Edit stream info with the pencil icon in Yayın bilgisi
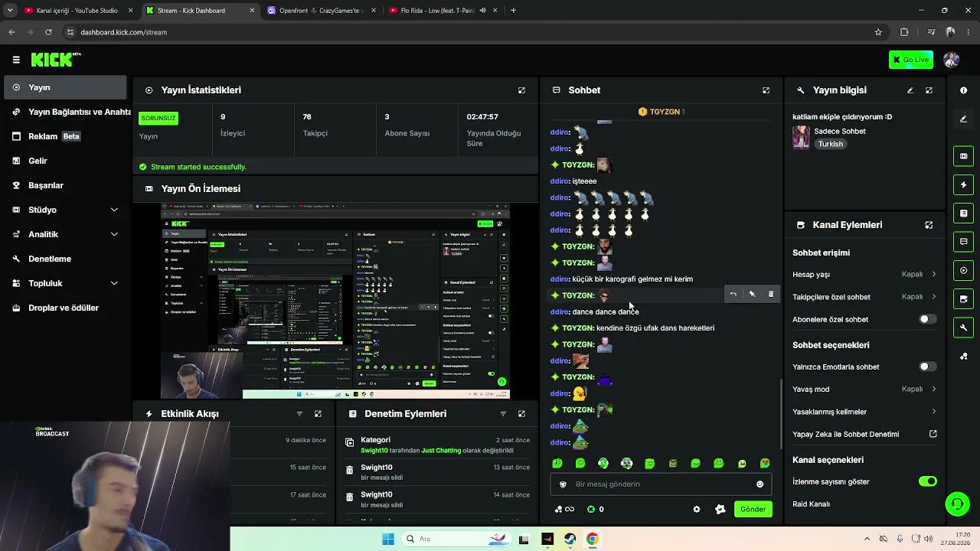The width and height of the screenshot is (980, 551). pos(910,90)
